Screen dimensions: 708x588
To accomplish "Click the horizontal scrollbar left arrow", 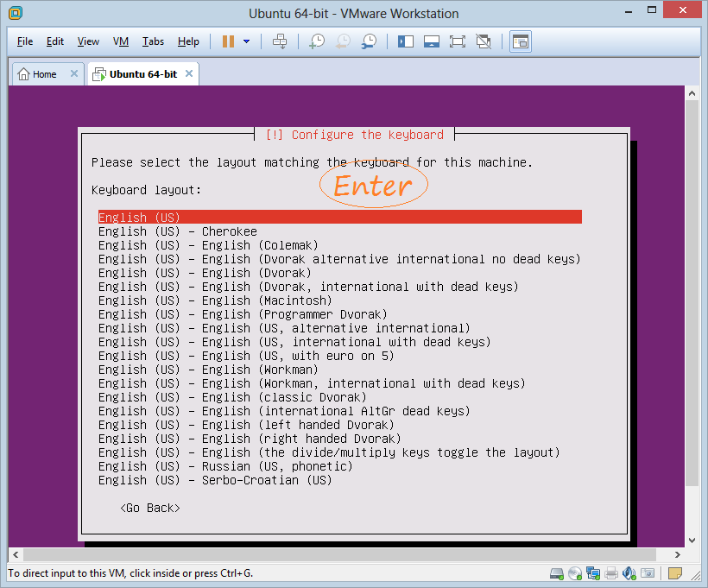I will point(16,554).
